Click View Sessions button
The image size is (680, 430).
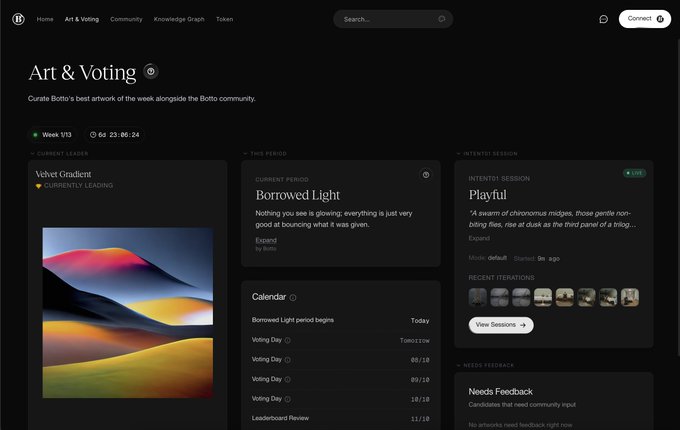coord(501,325)
